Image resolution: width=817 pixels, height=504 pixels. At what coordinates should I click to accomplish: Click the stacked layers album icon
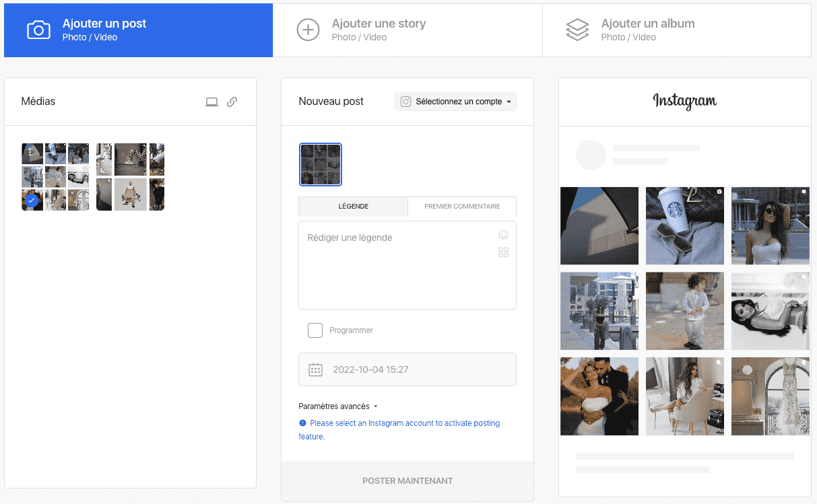pos(577,30)
